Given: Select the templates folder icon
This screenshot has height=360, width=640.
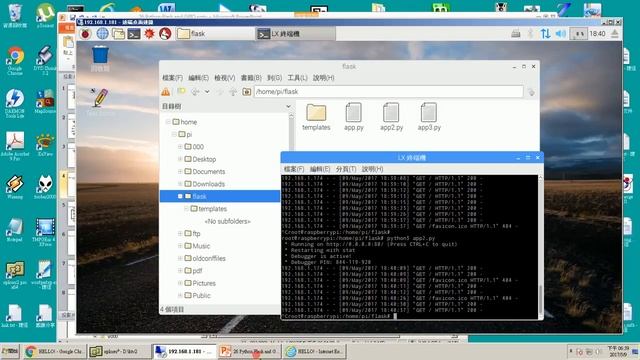Looking at the screenshot, I should pos(316,117).
